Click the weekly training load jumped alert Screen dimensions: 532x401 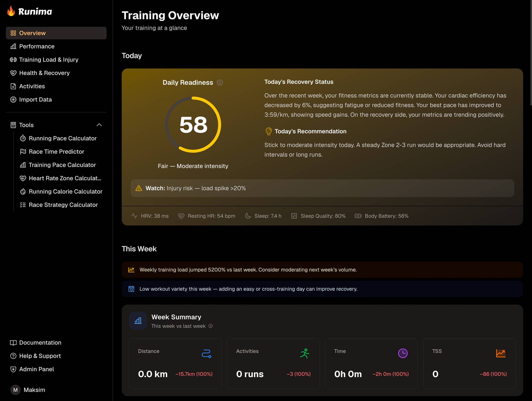pyautogui.click(x=322, y=270)
